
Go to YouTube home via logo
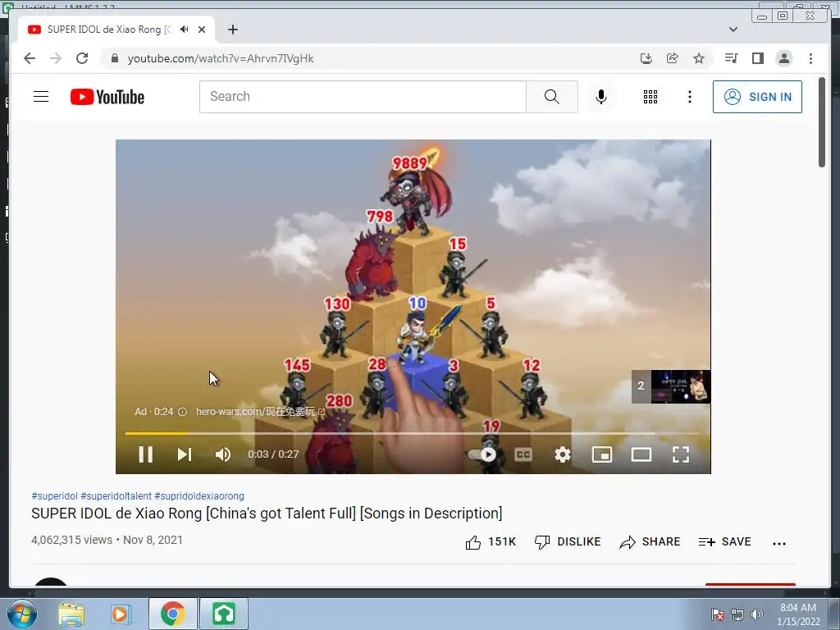point(107,97)
